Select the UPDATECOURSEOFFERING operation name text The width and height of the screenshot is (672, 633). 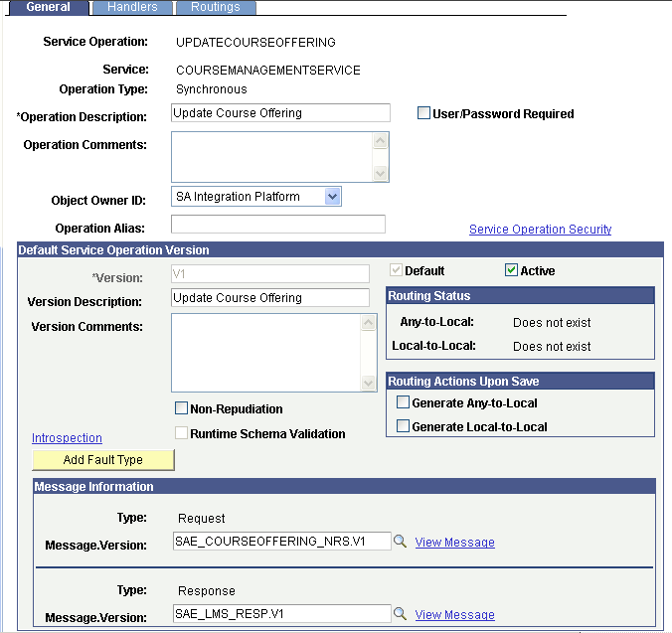coord(255,43)
